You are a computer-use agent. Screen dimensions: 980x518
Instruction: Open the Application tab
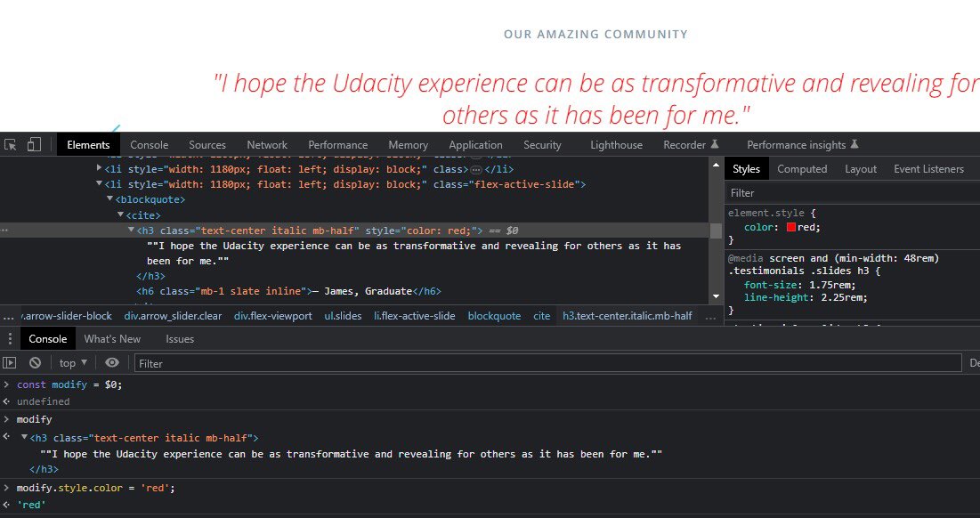tap(475, 145)
